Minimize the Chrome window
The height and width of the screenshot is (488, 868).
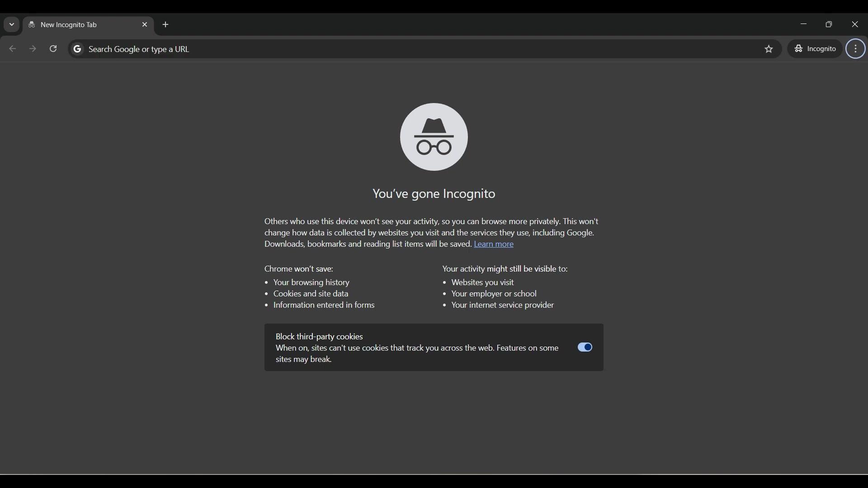click(803, 24)
